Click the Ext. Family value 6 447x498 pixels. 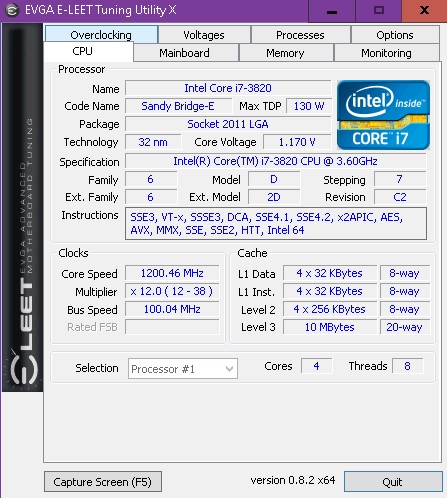pos(151,197)
